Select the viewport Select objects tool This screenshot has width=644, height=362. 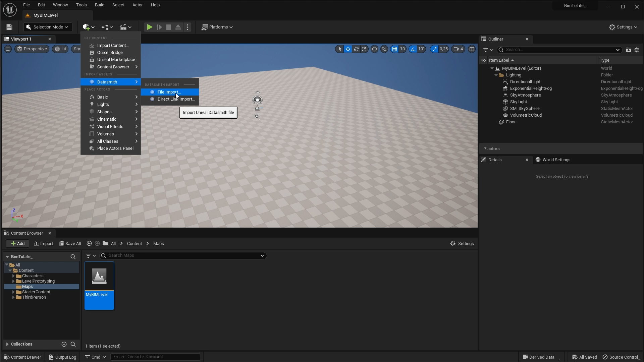(x=340, y=49)
